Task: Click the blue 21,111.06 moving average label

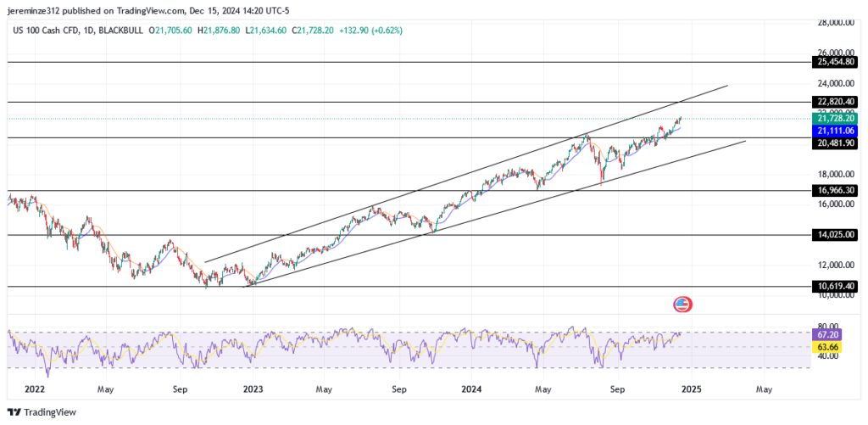Action: click(x=834, y=131)
